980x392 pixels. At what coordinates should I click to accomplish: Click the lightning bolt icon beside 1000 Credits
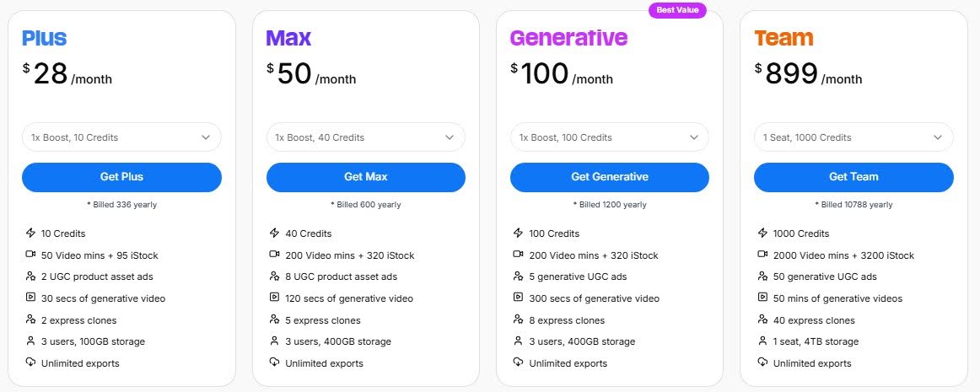pos(762,234)
